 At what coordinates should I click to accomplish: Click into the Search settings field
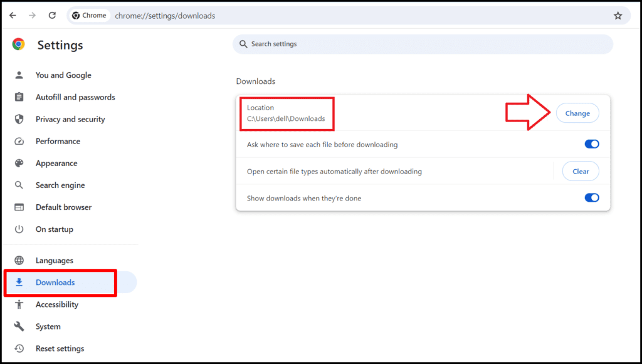pos(423,44)
